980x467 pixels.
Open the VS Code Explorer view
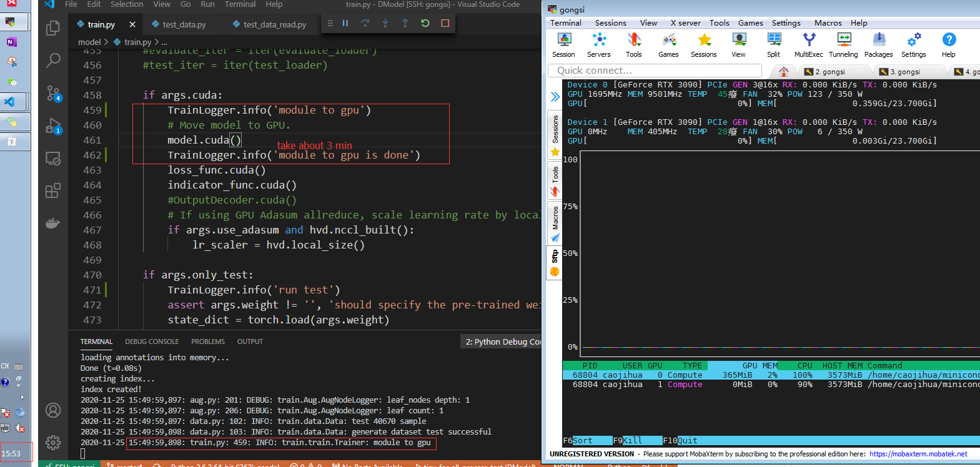tap(53, 27)
